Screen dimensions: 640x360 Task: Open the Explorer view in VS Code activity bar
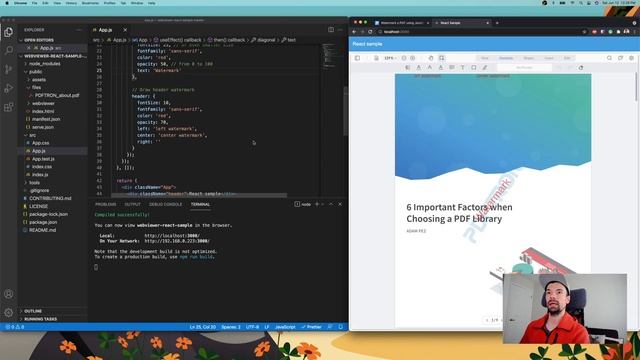tap(9, 32)
